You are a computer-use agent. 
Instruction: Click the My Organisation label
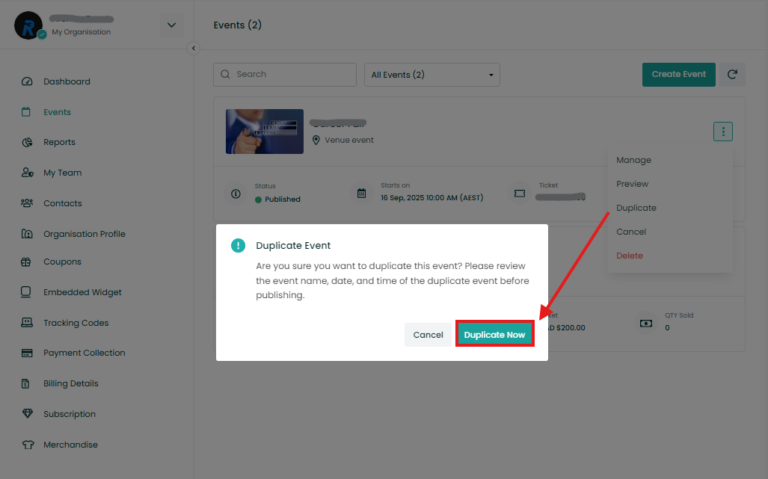[x=81, y=32]
